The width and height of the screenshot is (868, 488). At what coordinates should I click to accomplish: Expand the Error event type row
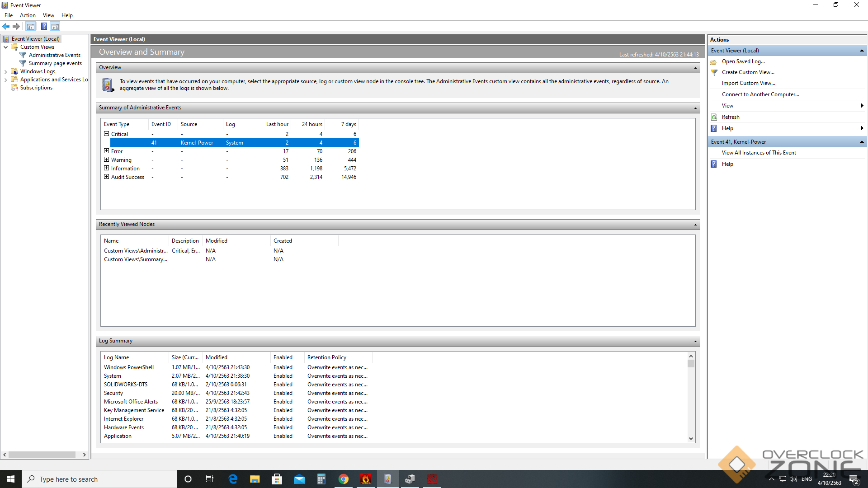(x=107, y=151)
